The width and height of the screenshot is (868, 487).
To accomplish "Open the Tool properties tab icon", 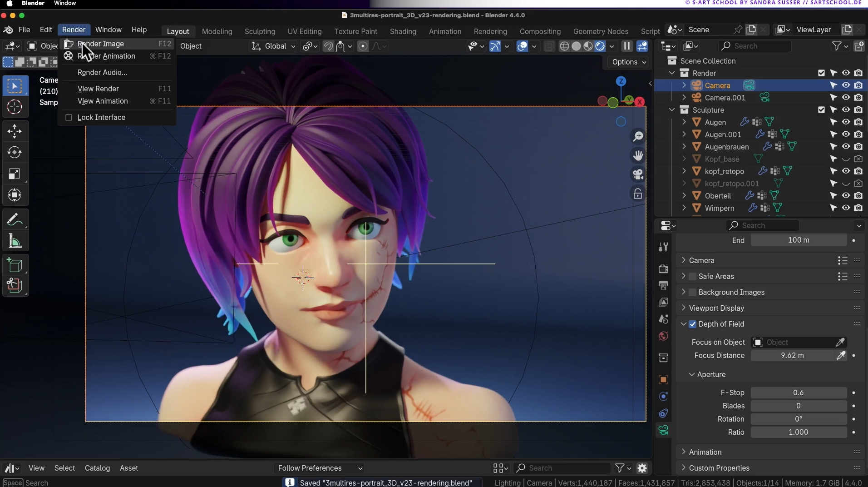I will [x=663, y=247].
